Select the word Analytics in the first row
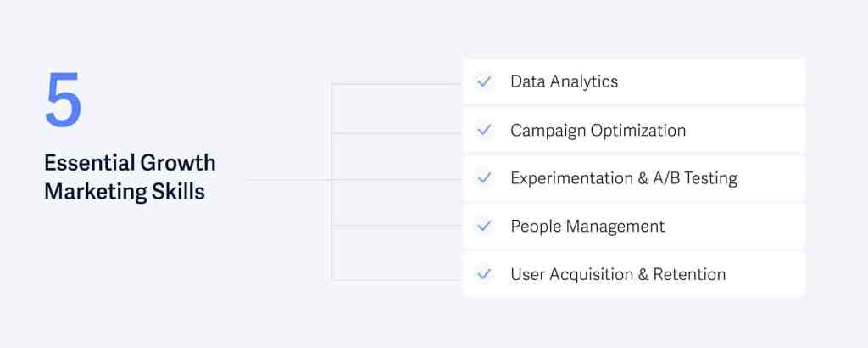The image size is (868, 348). click(x=583, y=82)
